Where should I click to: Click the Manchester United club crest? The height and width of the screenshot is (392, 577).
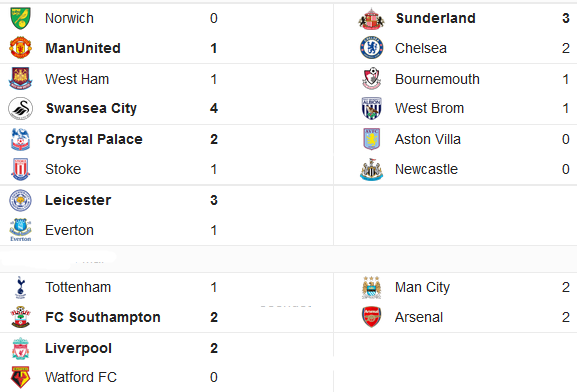[20, 48]
